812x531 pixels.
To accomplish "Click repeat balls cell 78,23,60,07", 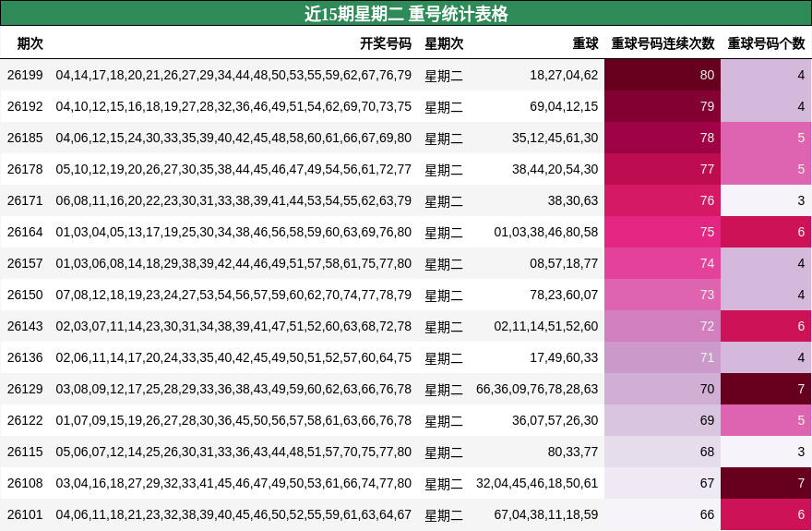I will click(564, 295).
